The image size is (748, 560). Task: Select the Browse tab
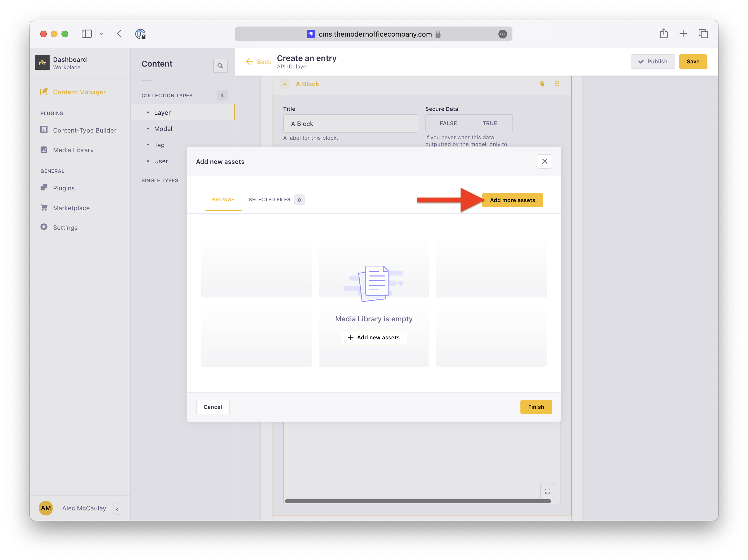[223, 200]
